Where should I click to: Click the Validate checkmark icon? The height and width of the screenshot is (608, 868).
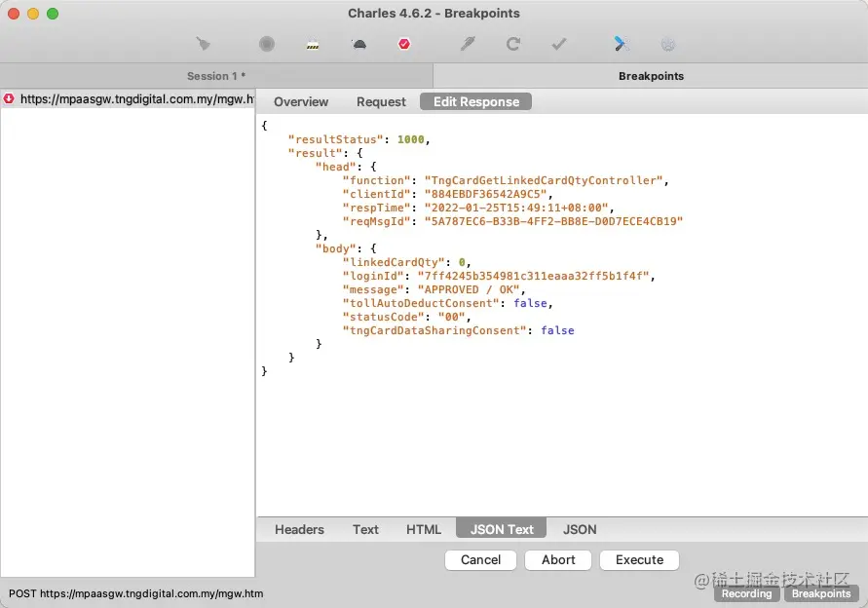pyautogui.click(x=559, y=44)
